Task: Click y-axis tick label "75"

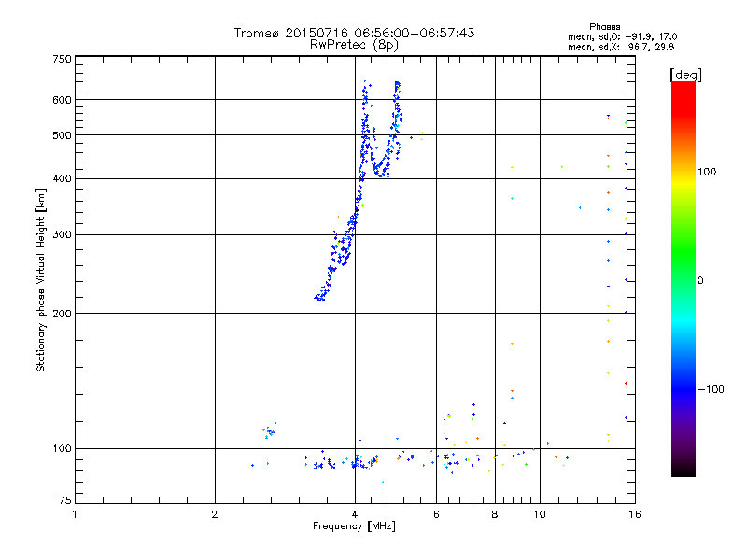Action: [65, 500]
